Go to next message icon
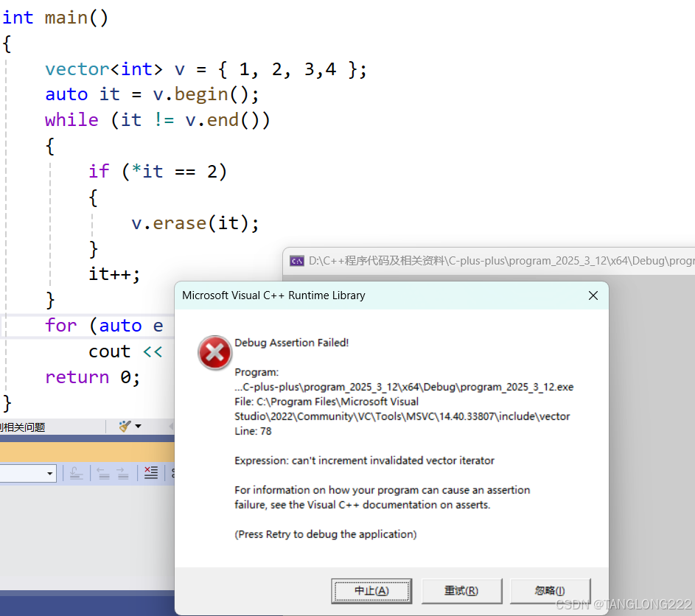 point(123,474)
